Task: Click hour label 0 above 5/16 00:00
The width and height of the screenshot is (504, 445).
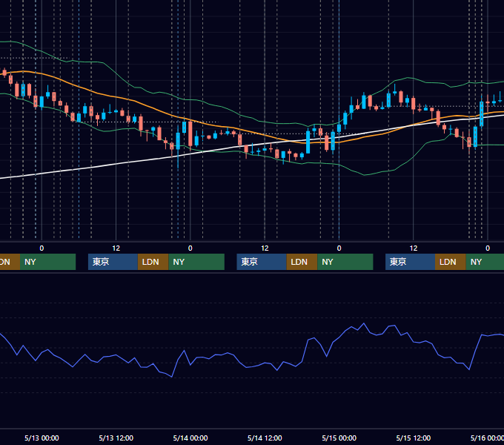Action: [488, 248]
